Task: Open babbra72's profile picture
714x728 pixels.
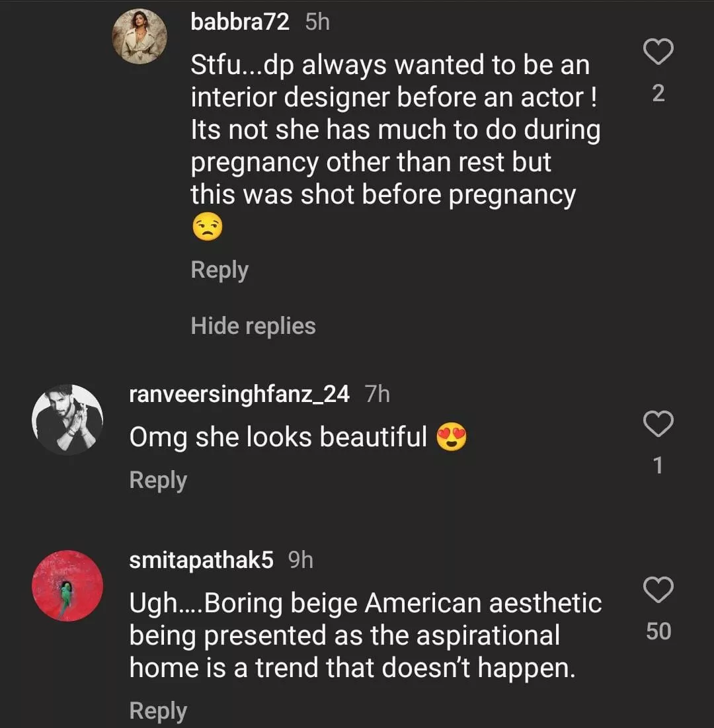Action: (x=139, y=36)
